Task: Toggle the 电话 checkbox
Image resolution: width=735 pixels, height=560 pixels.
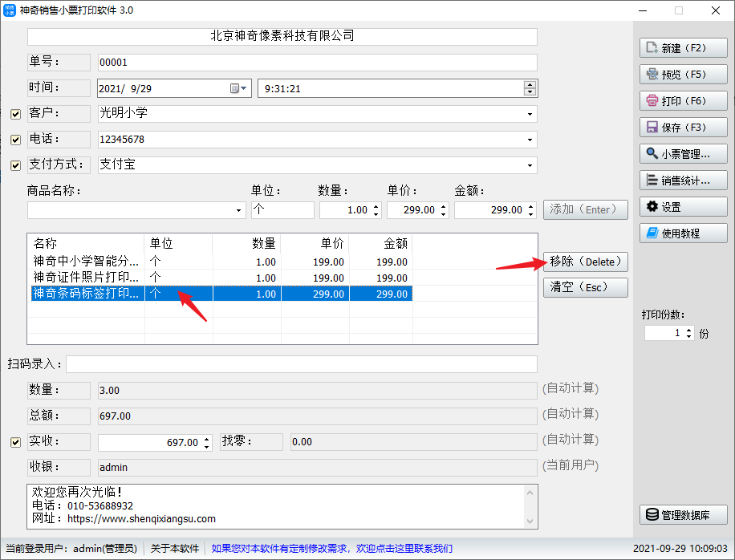Action: pyautogui.click(x=15, y=140)
